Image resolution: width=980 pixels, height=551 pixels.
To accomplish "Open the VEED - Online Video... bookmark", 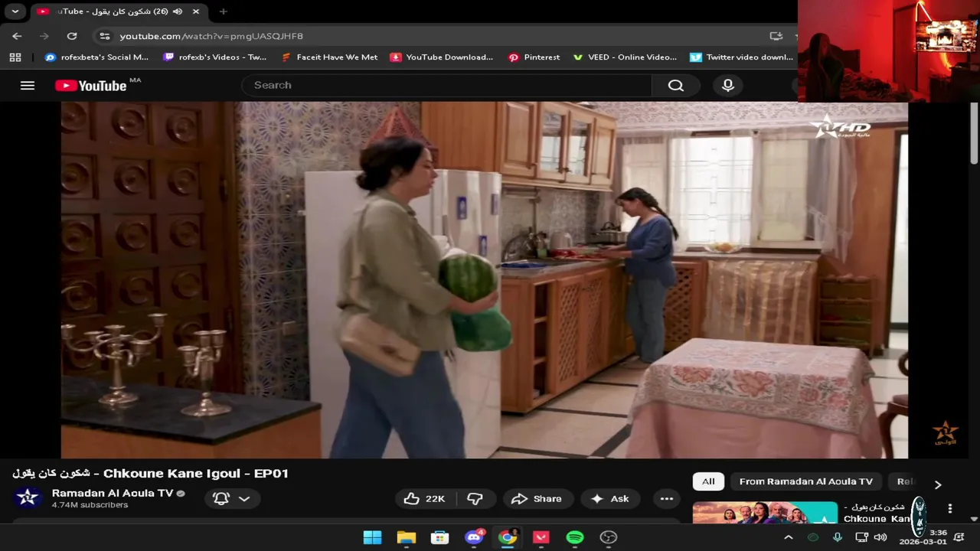I will tap(625, 57).
